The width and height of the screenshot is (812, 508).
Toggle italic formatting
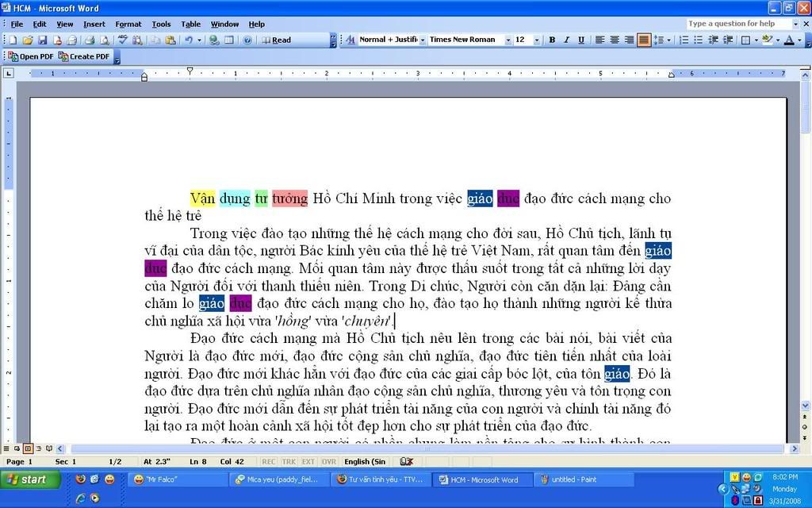[x=566, y=40]
